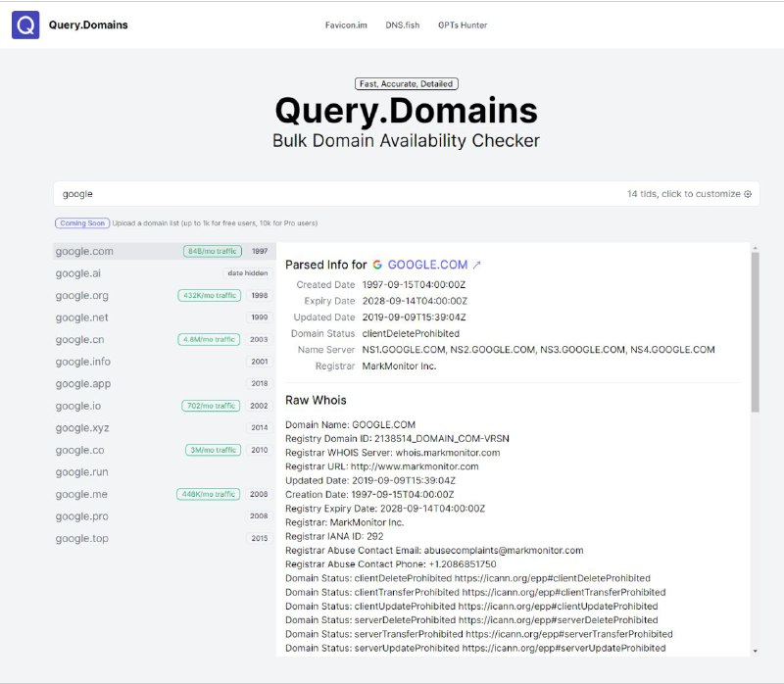
Task: Click the Query.Domains brand name in header
Action: (88, 25)
